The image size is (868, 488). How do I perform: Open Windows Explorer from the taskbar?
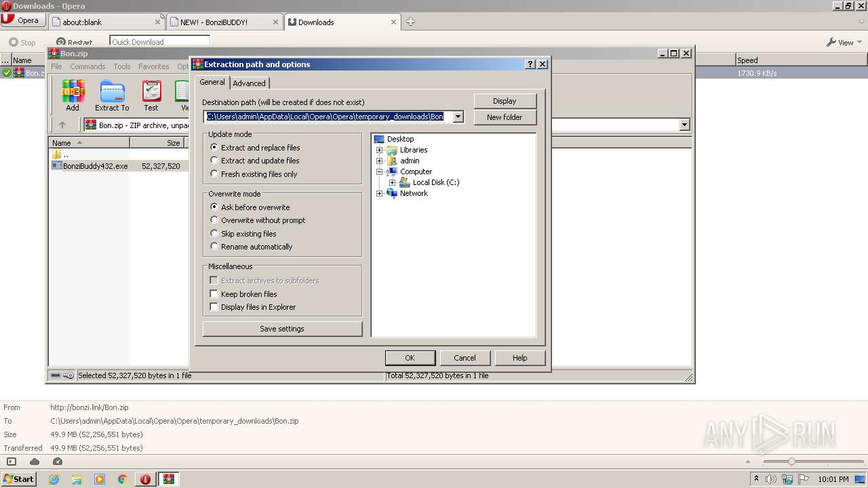[77, 479]
